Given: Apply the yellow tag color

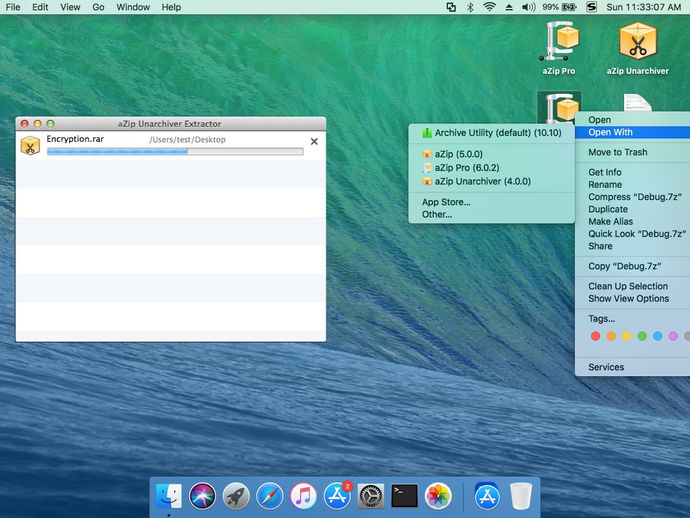Looking at the screenshot, I should (x=627, y=336).
